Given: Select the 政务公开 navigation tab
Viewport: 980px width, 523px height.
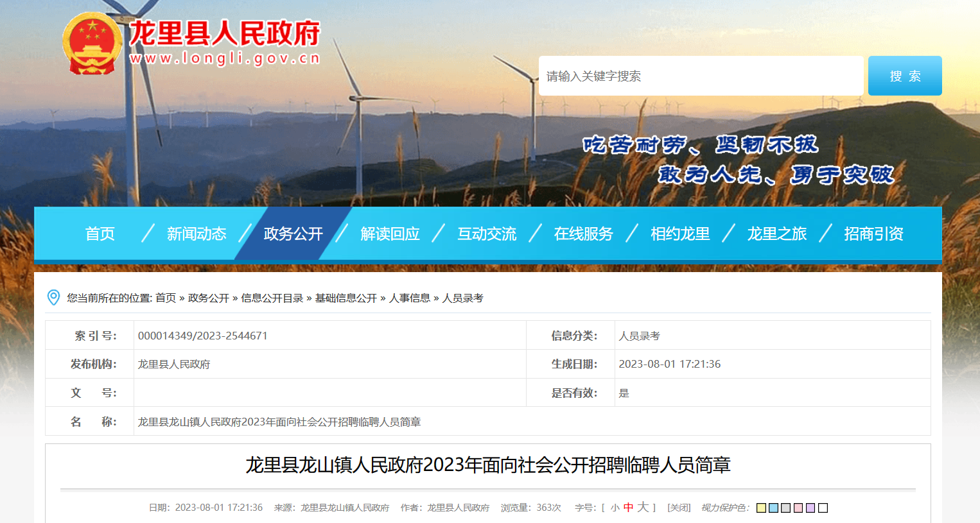Looking at the screenshot, I should point(293,234).
